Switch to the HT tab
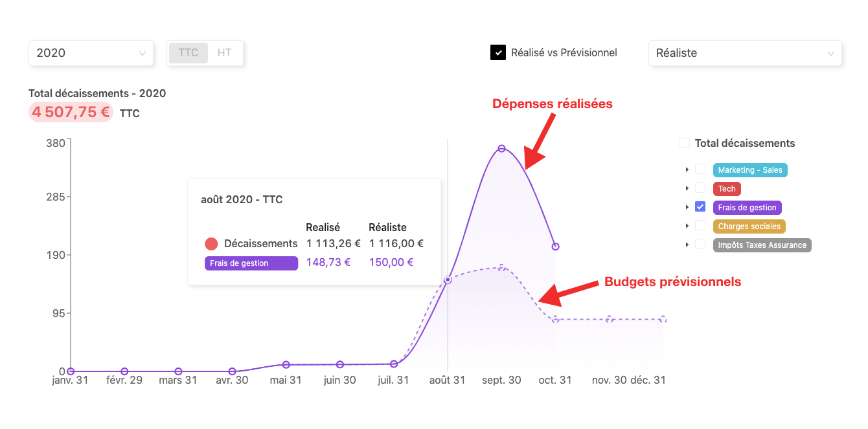Viewport: 868px width, 429px height. point(225,52)
